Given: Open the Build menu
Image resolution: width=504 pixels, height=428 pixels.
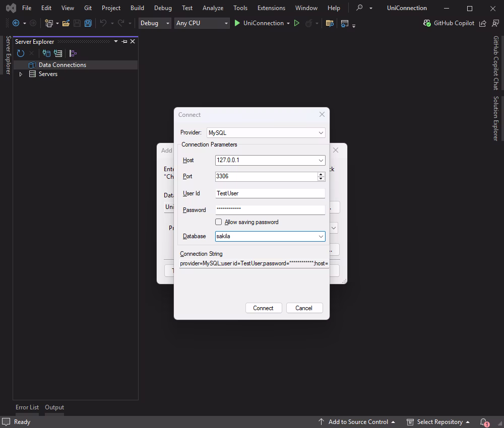Looking at the screenshot, I should pyautogui.click(x=137, y=8).
